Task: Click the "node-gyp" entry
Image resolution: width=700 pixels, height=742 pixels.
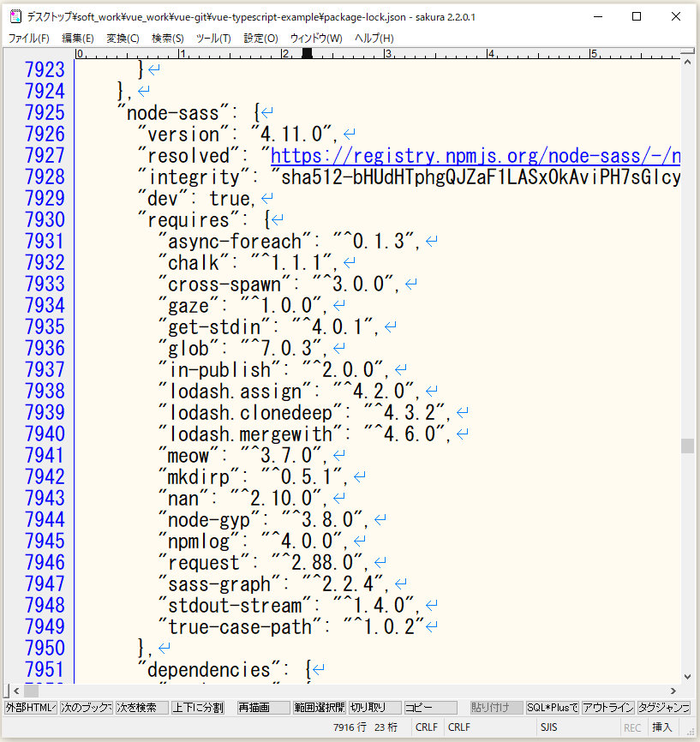Action: coord(263,520)
